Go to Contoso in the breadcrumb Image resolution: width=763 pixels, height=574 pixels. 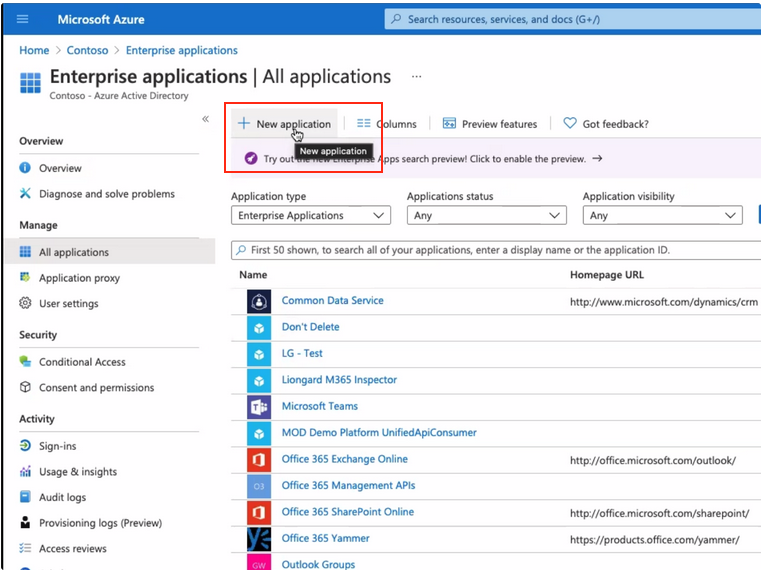[x=87, y=50]
